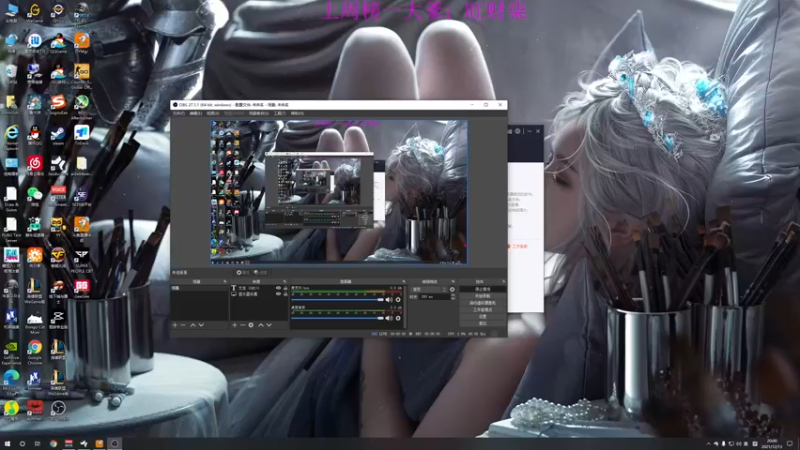
Task: Adjust transition duration stepper arrows
Action: tap(454, 296)
